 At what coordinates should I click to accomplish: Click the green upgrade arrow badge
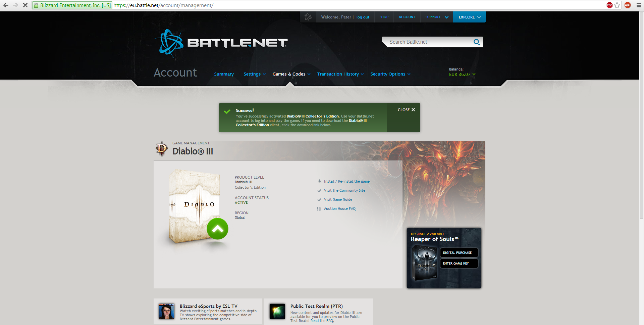217,229
